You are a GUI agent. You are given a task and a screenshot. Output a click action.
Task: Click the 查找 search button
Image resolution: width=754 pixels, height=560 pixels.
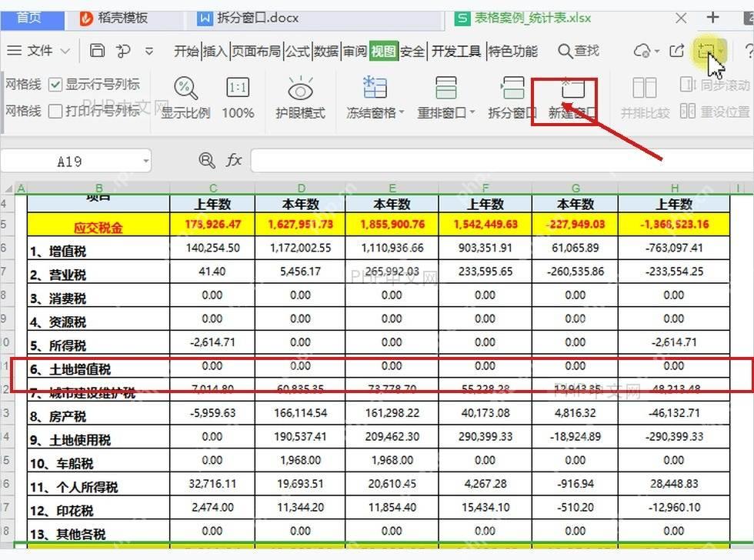tap(579, 51)
